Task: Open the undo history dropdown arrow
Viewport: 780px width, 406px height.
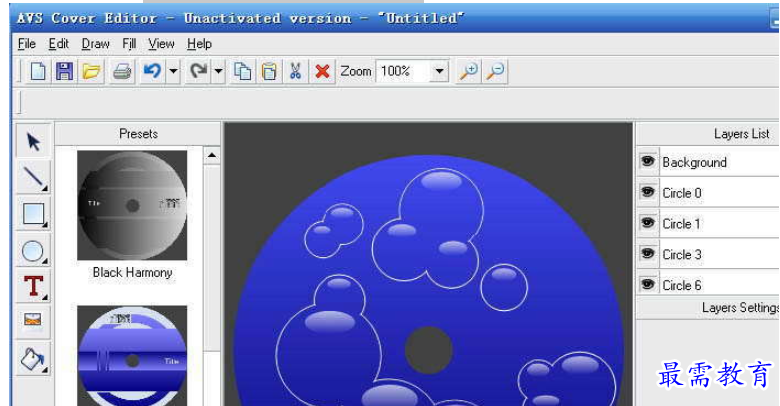Action: [x=173, y=71]
